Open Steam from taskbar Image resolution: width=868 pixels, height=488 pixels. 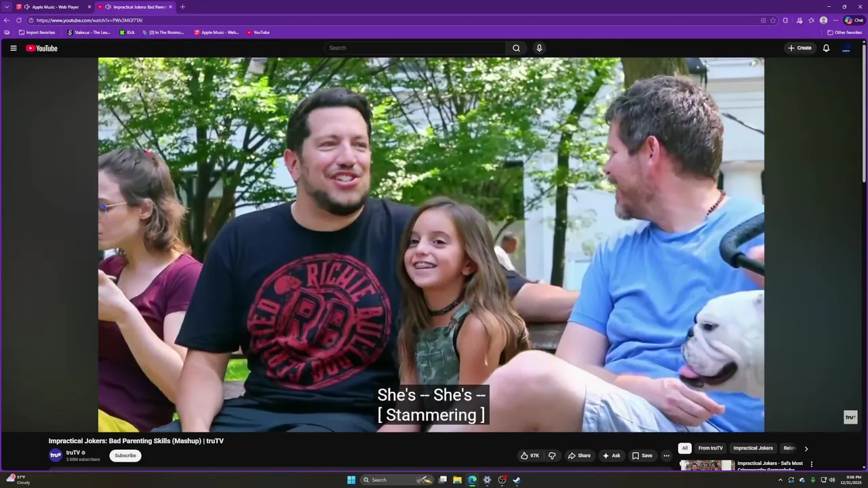point(517,480)
